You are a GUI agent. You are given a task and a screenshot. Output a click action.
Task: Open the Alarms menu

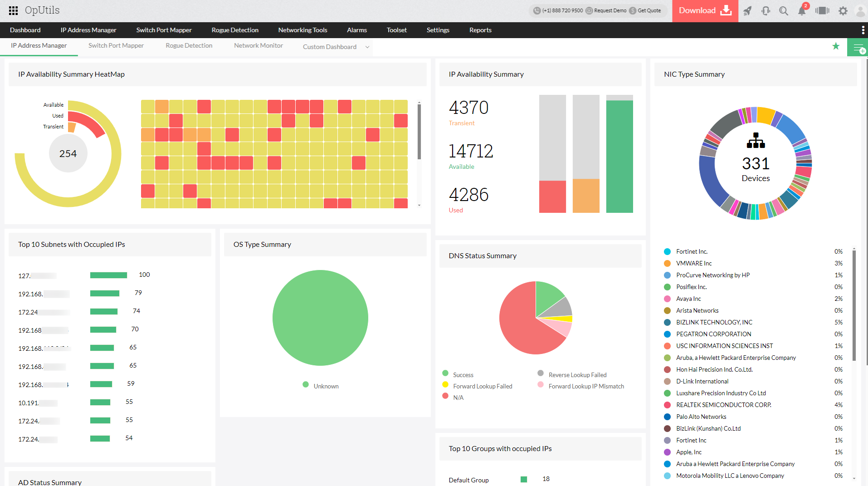357,30
